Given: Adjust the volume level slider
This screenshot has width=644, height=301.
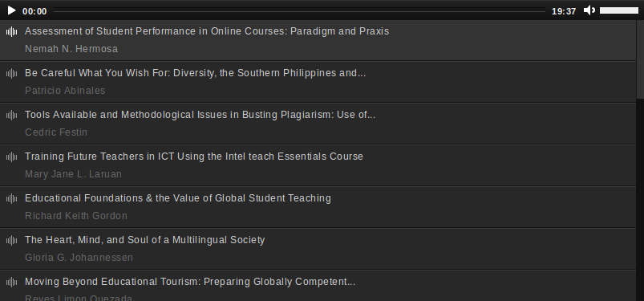Looking at the screenshot, I should point(619,10).
